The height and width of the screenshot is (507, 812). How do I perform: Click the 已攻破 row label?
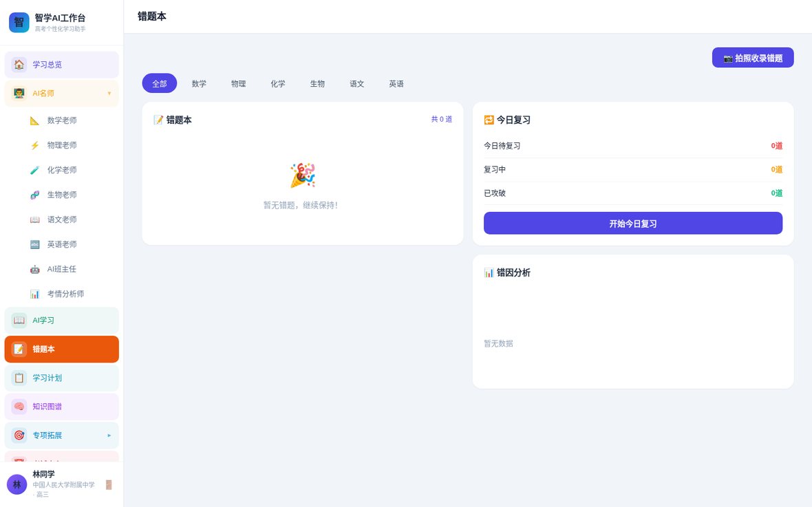point(495,193)
